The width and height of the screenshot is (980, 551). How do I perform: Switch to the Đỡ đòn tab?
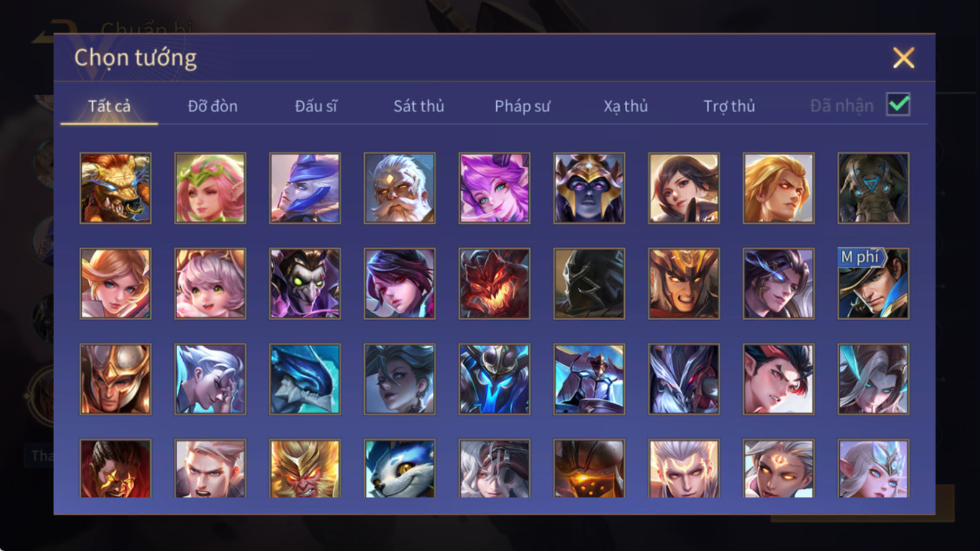point(212,106)
